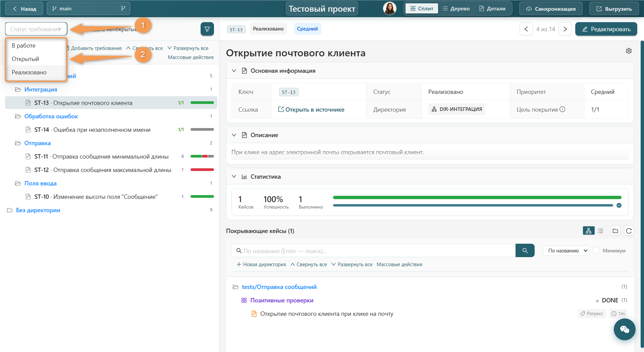The height and width of the screenshot is (352, 644).
Task: Click the DIR-ИНТЕГРАЦИЯ directory badge
Action: [x=457, y=109]
